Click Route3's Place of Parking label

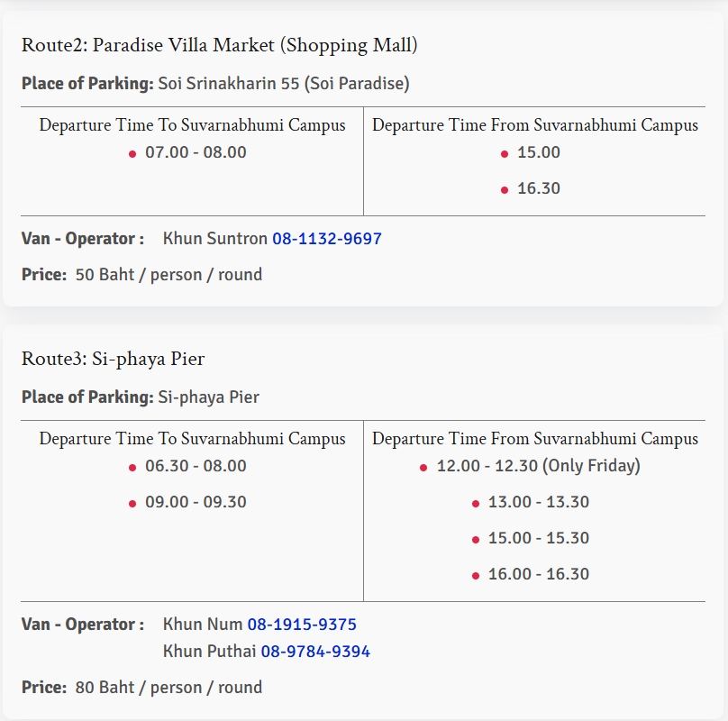click(x=87, y=397)
